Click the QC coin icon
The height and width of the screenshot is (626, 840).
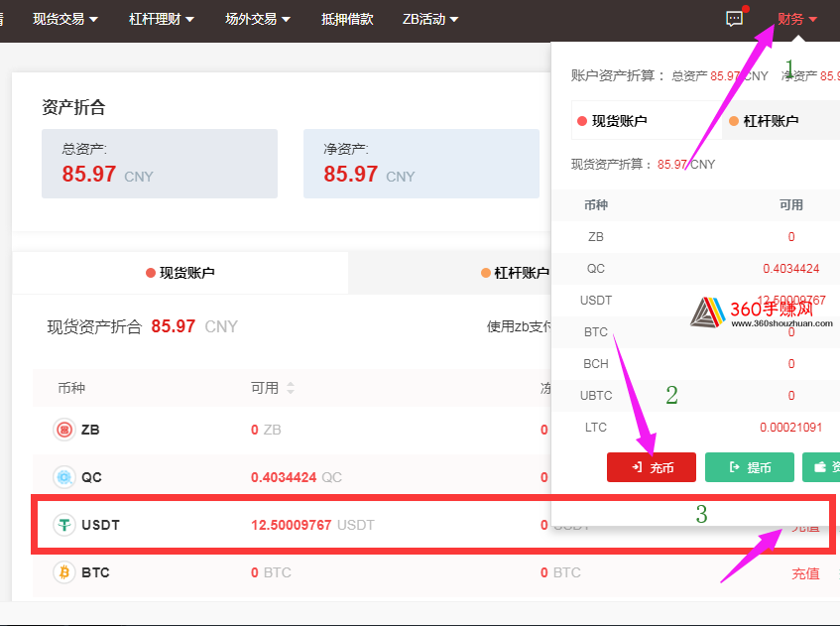(64, 477)
